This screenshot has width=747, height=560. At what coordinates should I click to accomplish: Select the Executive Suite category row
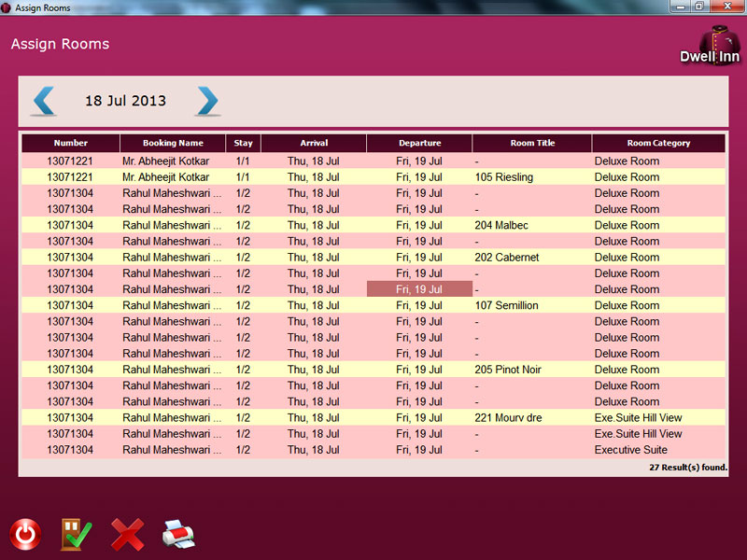pos(631,450)
